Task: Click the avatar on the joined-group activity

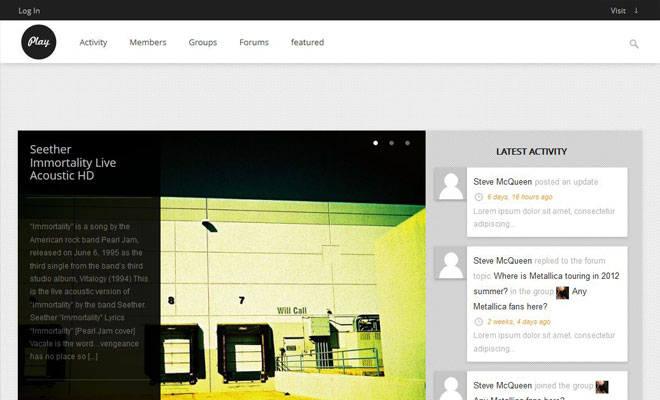Action: [x=451, y=388]
